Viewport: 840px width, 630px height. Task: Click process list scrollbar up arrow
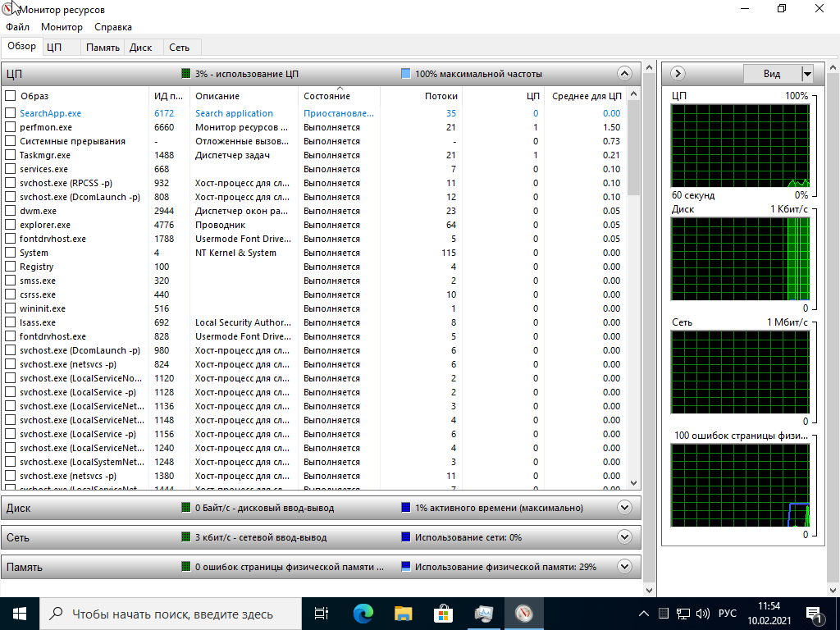634,94
